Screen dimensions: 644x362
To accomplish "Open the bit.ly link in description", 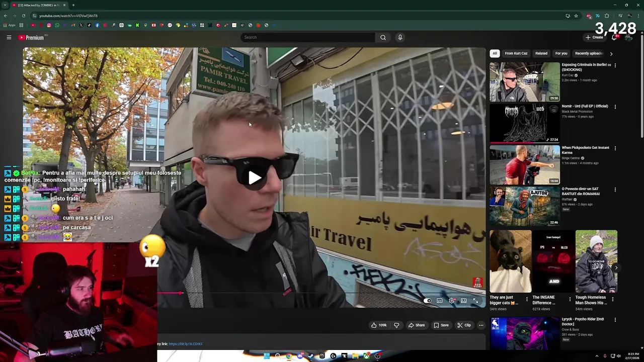I will pyautogui.click(x=186, y=344).
